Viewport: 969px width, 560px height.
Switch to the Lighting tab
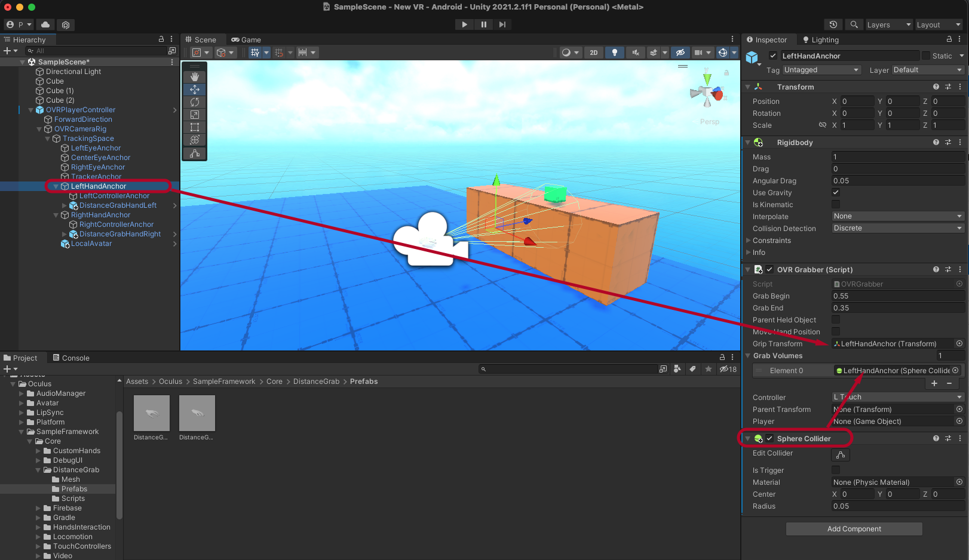(x=820, y=40)
